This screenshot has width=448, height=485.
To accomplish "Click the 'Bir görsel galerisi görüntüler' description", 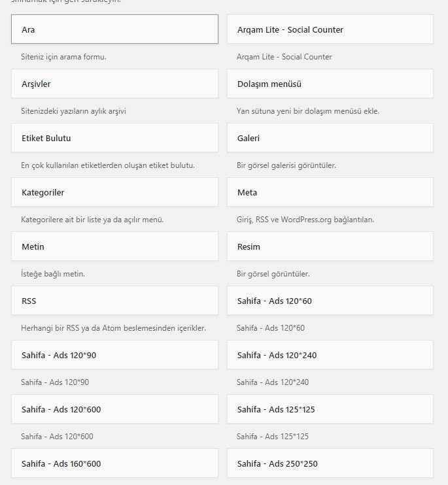I will [x=286, y=165].
